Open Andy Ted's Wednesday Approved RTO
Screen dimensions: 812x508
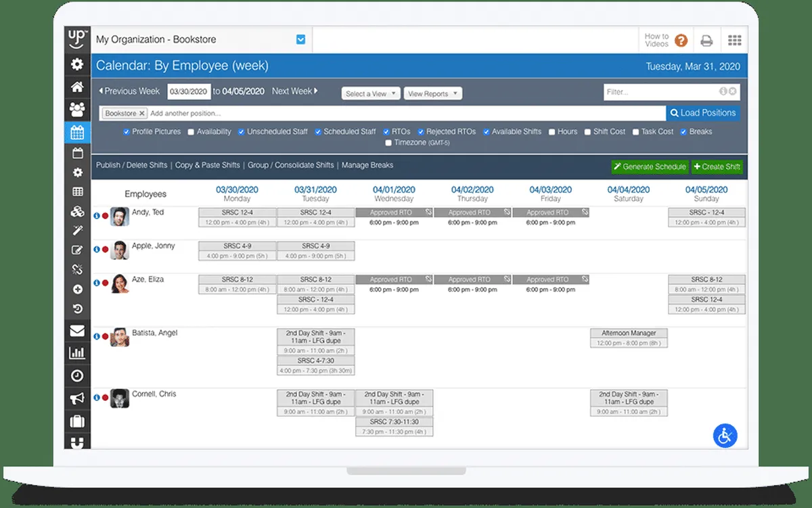pos(394,212)
